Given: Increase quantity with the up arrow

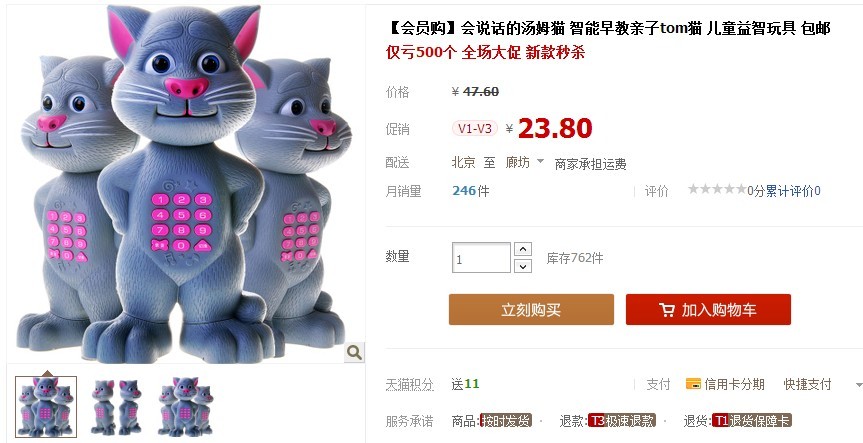Looking at the screenshot, I should (523, 249).
